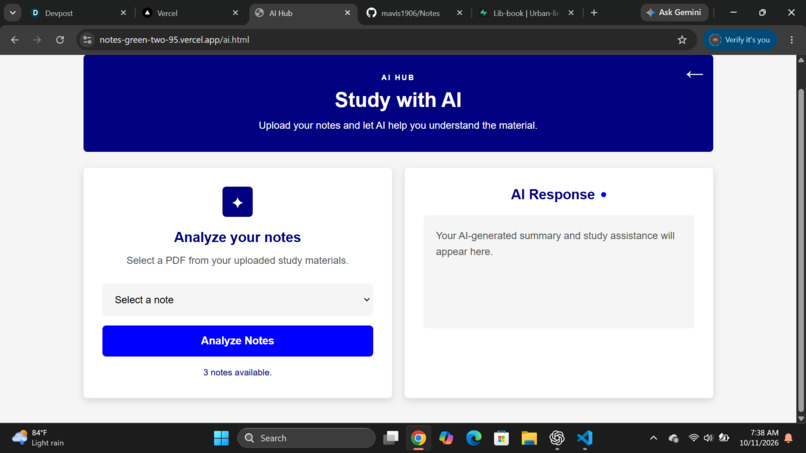The width and height of the screenshot is (806, 453).
Task: Go back to previous page
Action: (x=14, y=40)
